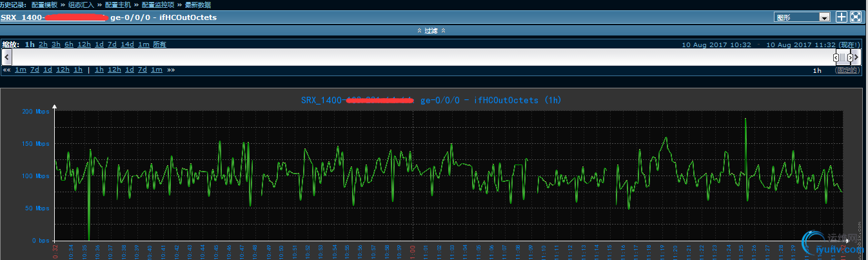
Task: Set zoom to 6h
Action: pyautogui.click(x=69, y=45)
